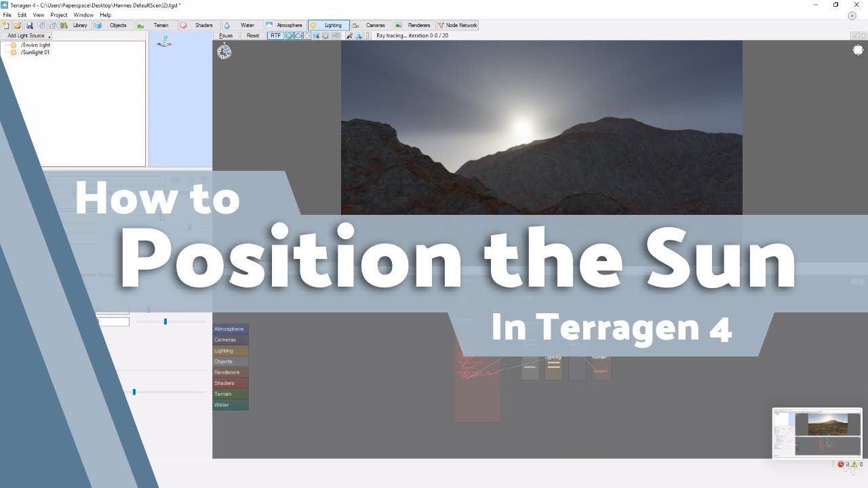Select the /Sunlight 01 node
Viewport: 868px width, 488px height.
pyautogui.click(x=35, y=52)
